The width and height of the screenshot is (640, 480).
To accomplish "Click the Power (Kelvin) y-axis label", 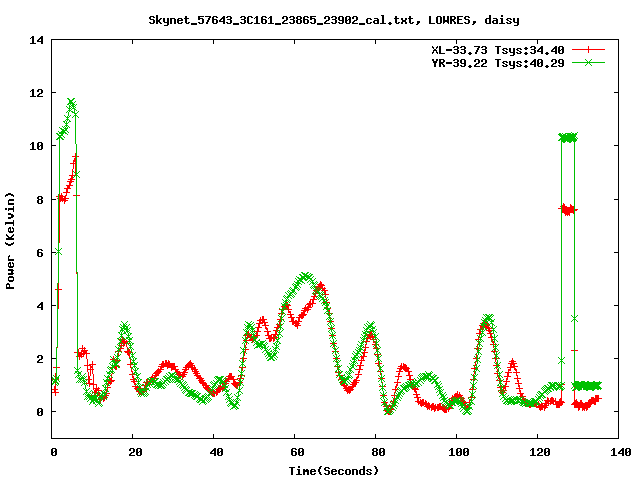I will [x=10, y=241].
